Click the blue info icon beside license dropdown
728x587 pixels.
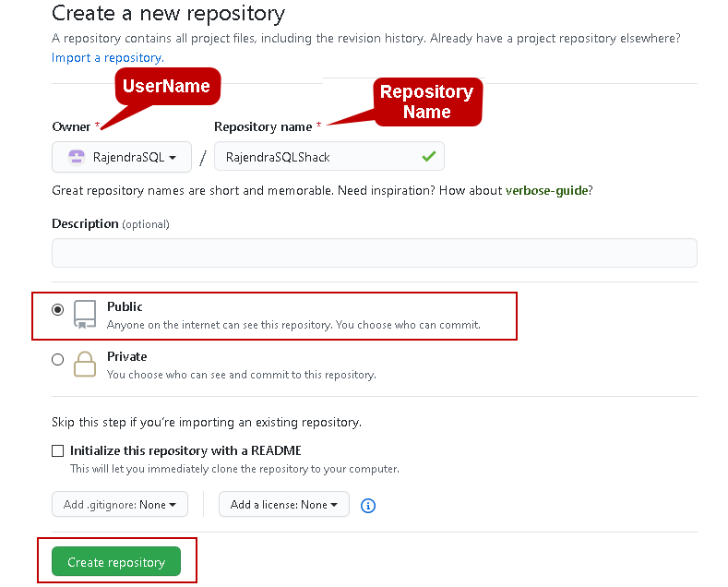coord(368,506)
